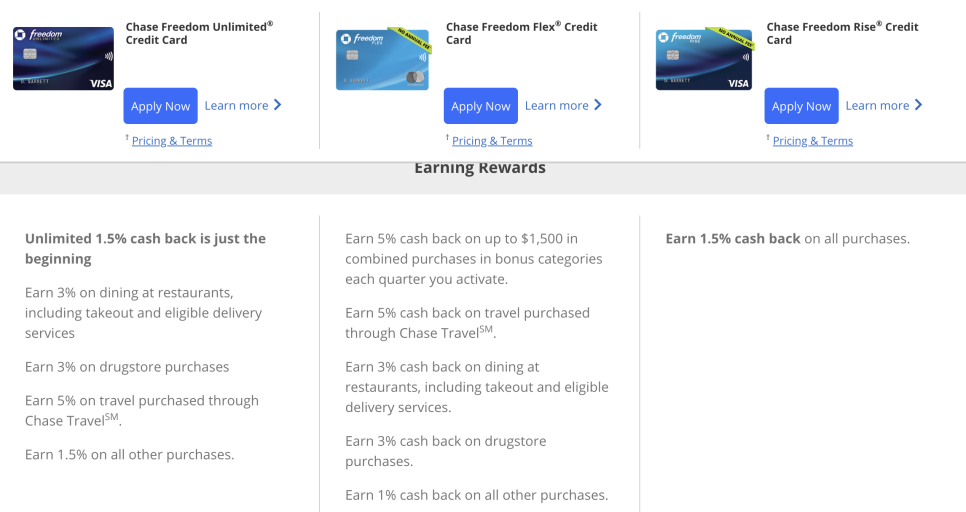
Task: Click the Chase Freedom Unlimited Credit Card title
Action: pos(199,33)
